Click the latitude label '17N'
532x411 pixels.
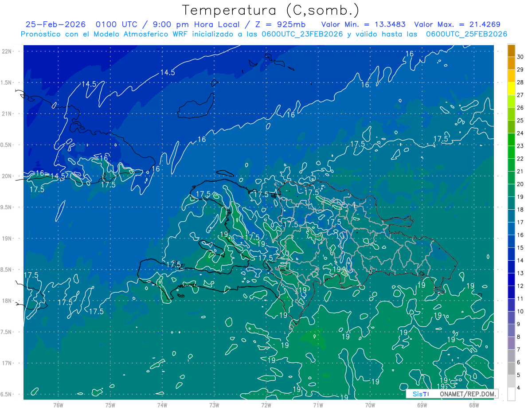tap(7, 363)
